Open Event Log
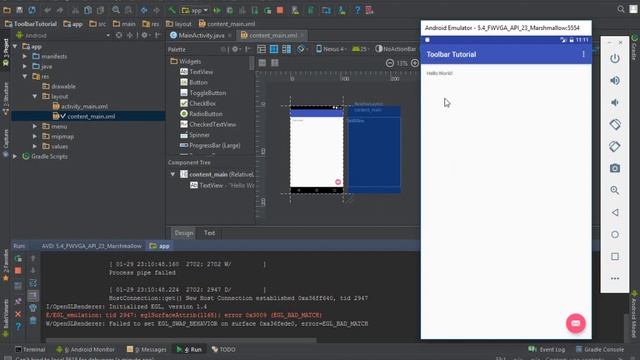 click(547, 349)
